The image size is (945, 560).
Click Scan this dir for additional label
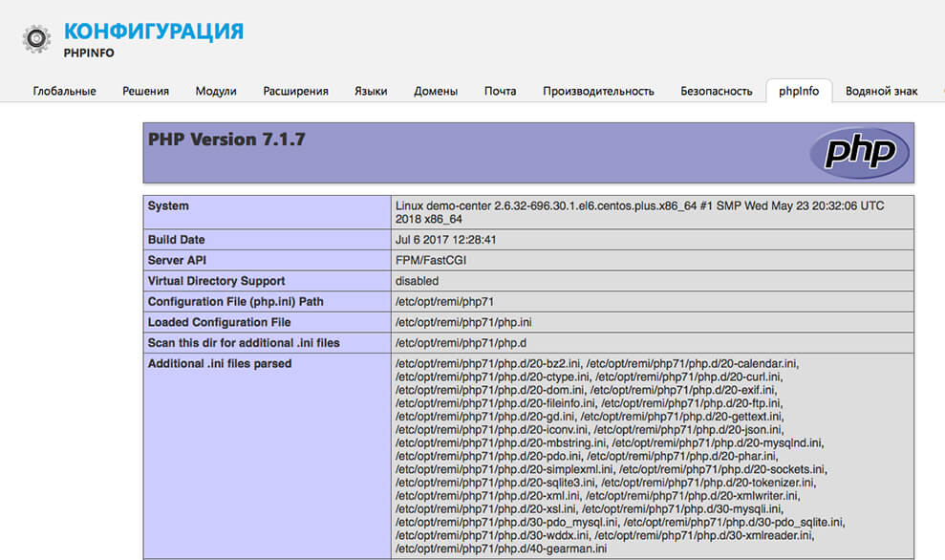pos(244,342)
